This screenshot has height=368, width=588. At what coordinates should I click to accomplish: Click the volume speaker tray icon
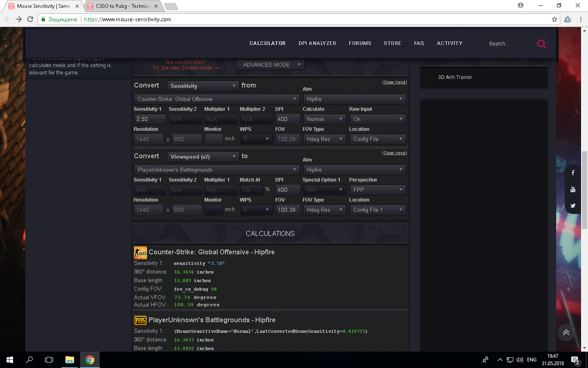(x=520, y=360)
